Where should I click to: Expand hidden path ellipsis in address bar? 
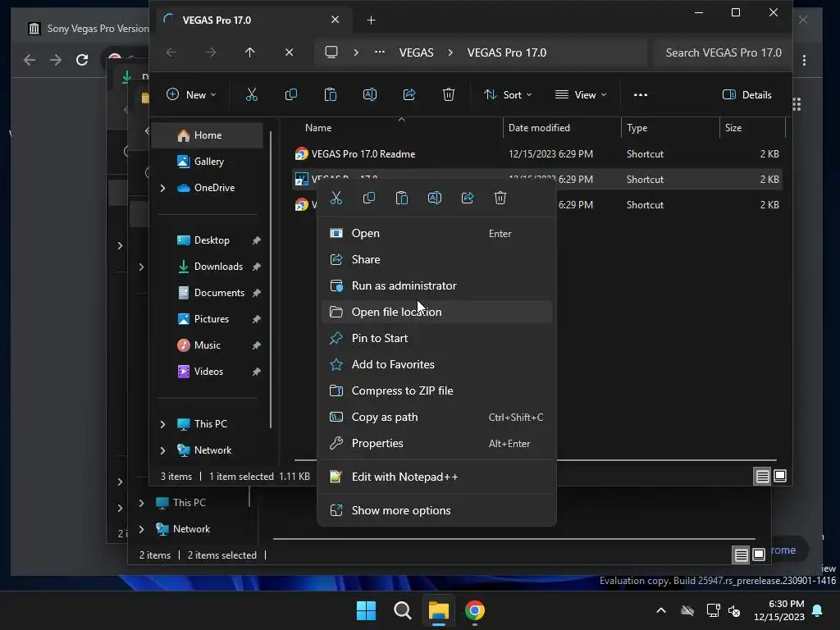(x=380, y=52)
